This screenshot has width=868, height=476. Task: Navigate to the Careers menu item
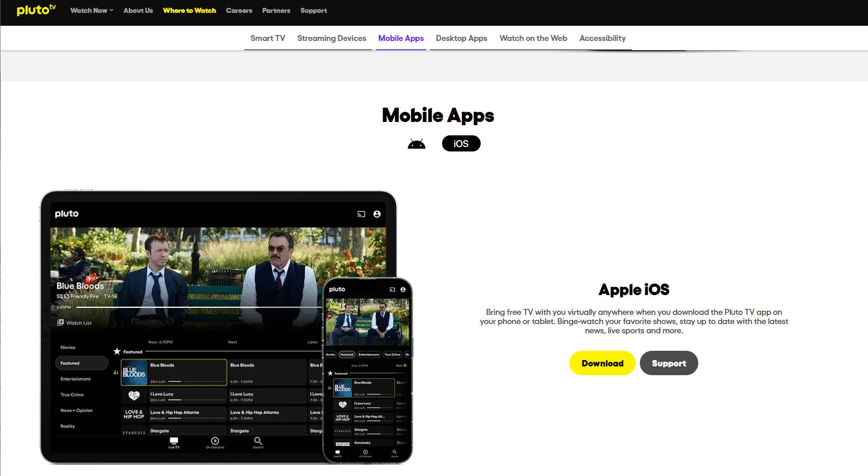[239, 10]
